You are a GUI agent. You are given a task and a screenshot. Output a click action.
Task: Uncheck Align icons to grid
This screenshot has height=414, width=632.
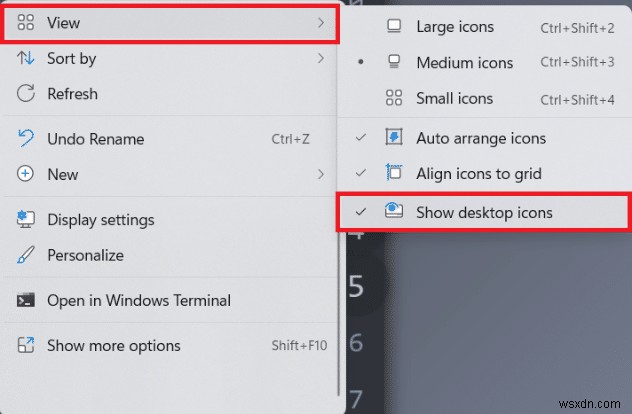coord(361,174)
